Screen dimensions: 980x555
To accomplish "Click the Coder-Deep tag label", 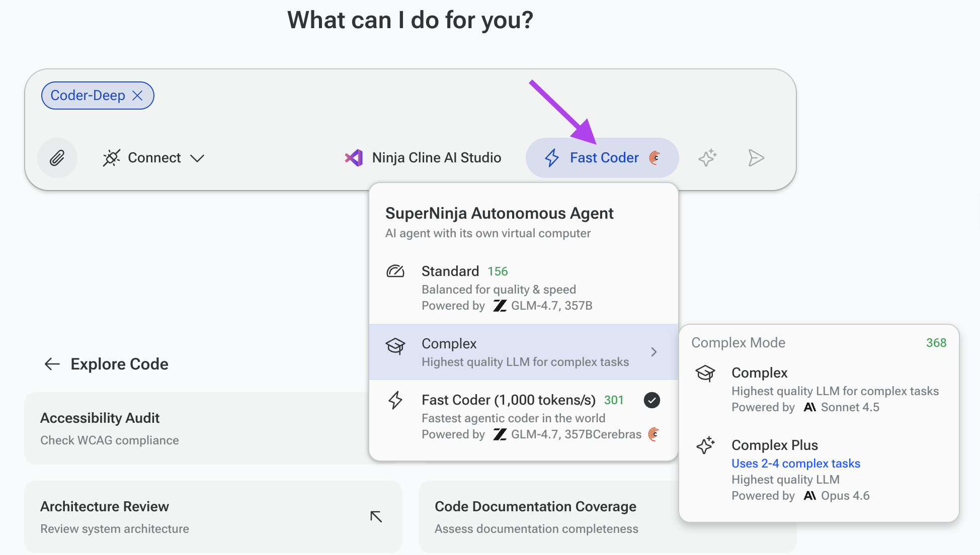I will (88, 96).
